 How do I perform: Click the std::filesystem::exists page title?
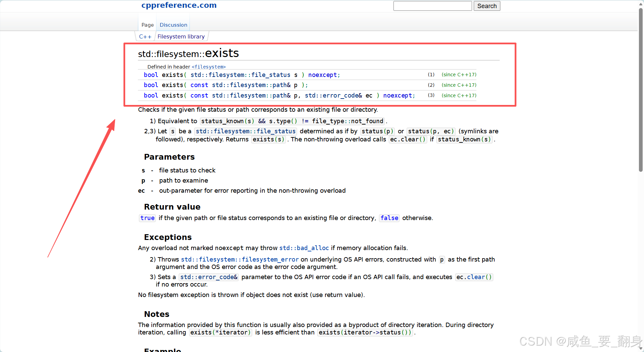tap(188, 53)
